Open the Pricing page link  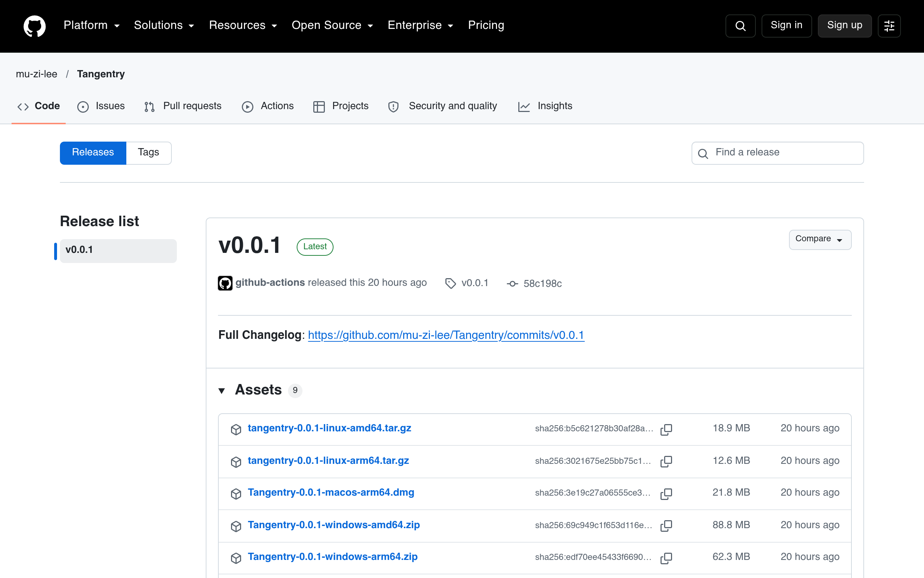[x=486, y=25]
